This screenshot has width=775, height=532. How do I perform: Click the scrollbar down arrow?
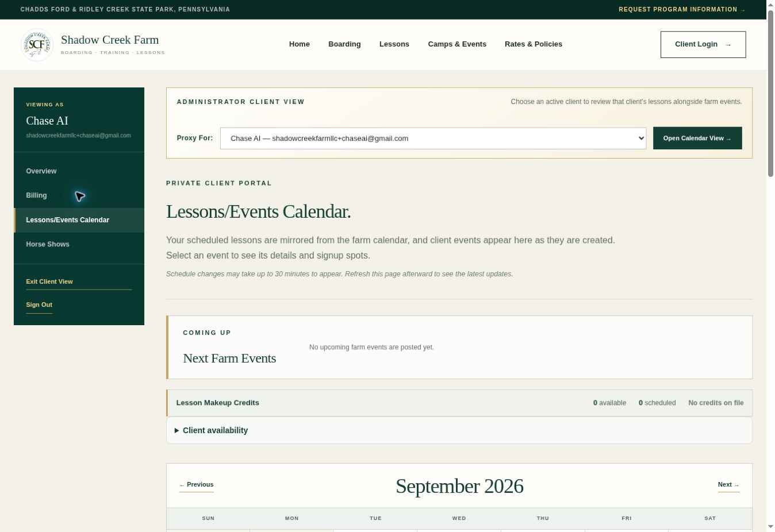(x=770, y=527)
